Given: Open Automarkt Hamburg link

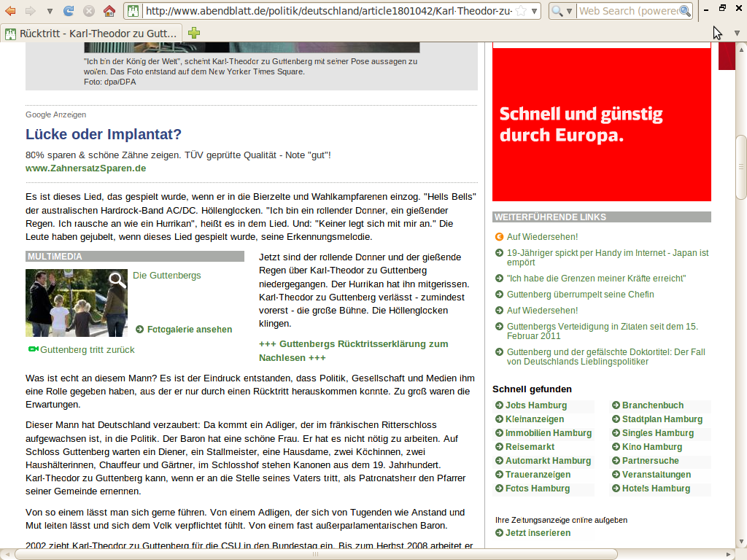Looking at the screenshot, I should (548, 461).
